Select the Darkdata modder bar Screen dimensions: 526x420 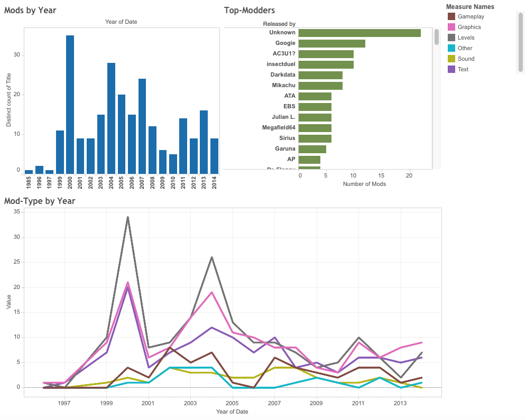[x=320, y=75]
